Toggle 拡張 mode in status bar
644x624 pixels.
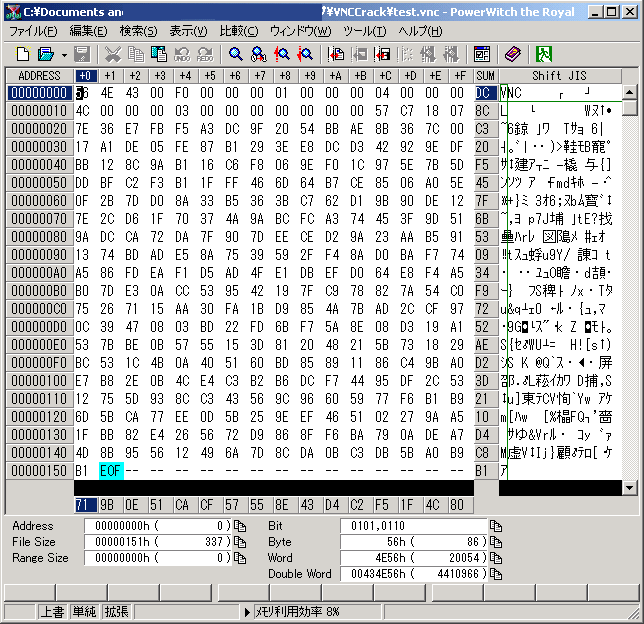click(117, 612)
